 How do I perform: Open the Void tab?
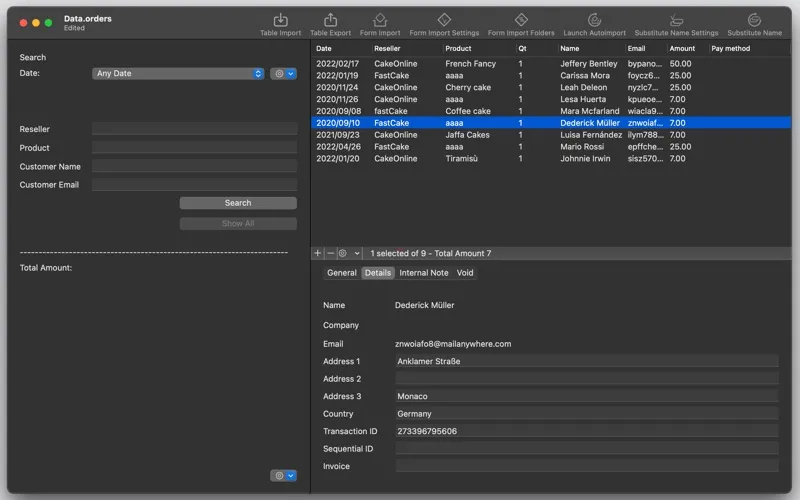465,273
